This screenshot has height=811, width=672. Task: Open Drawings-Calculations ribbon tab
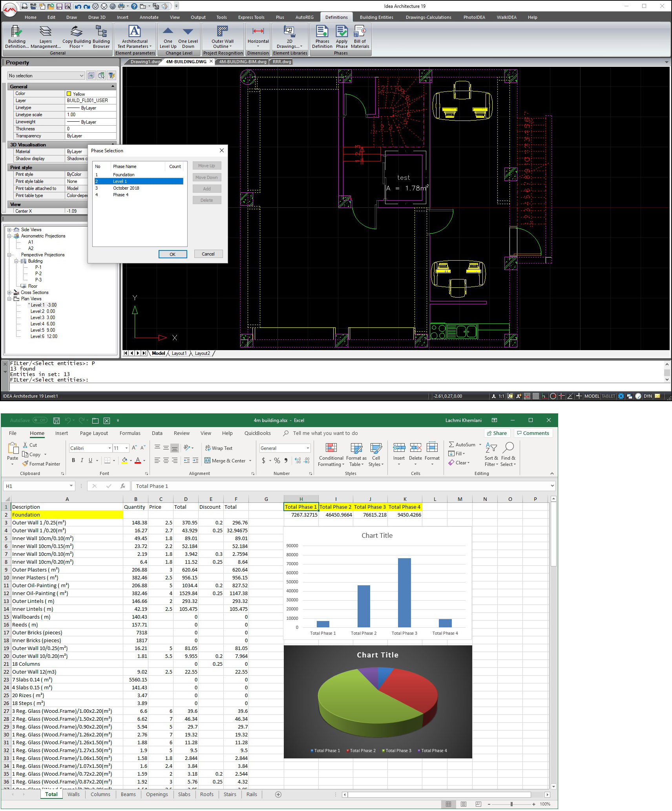point(428,17)
